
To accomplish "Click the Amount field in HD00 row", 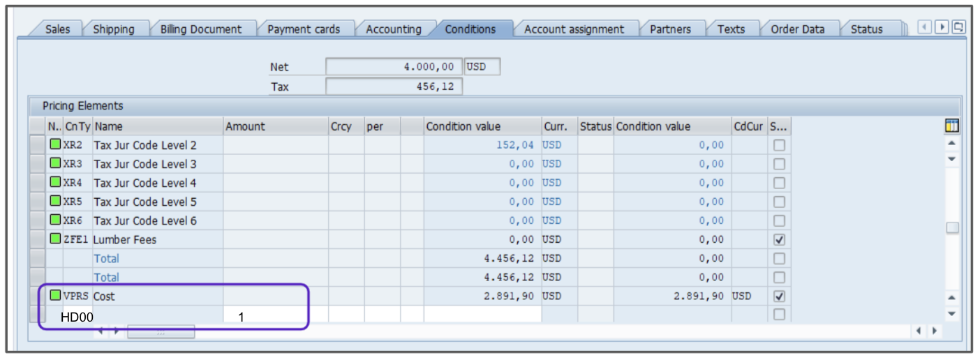I will tap(275, 316).
